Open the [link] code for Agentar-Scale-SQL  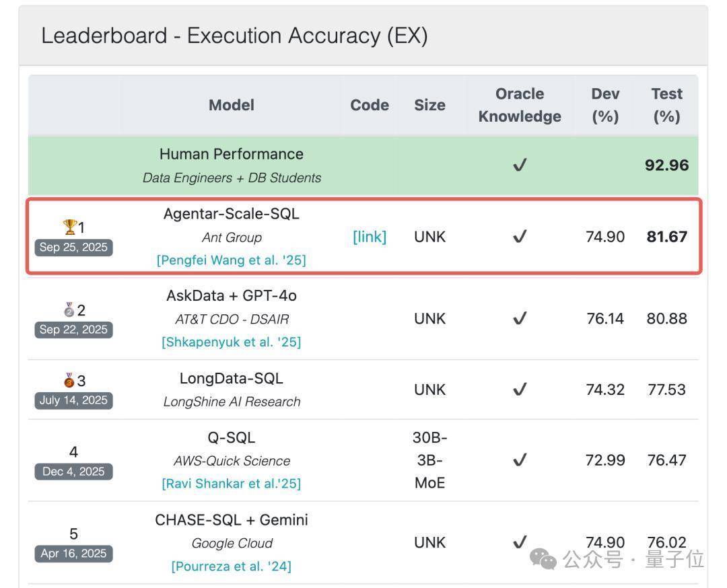coord(370,237)
